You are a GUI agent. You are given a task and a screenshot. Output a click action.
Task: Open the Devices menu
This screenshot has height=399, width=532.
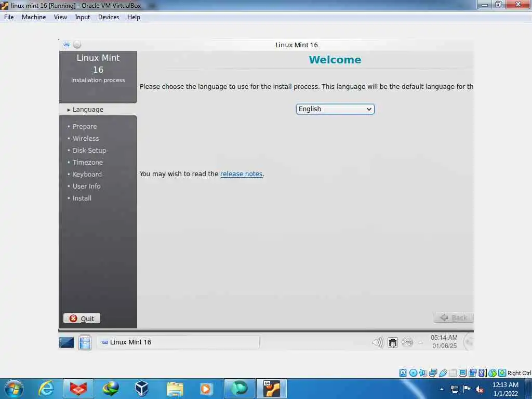point(108,17)
